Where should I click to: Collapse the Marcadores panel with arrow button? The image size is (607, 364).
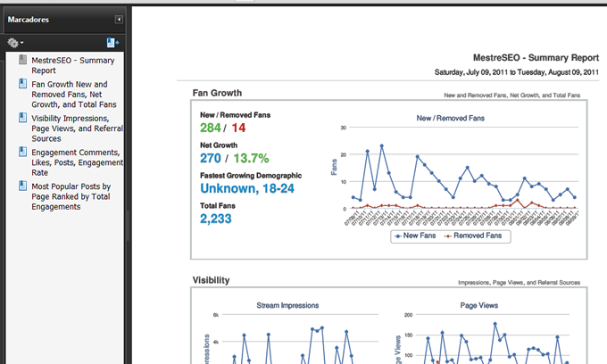tap(119, 19)
